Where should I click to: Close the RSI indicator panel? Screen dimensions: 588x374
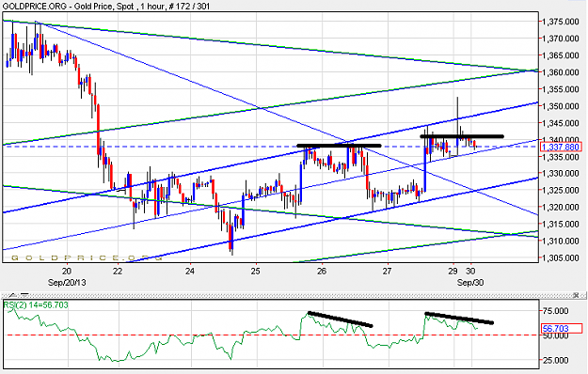[576, 296]
